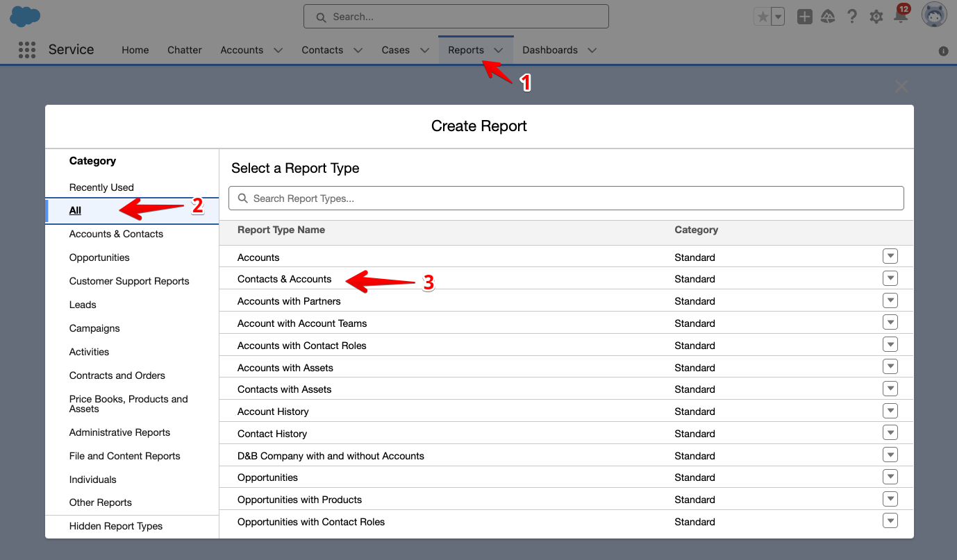Choose the Accounts with Partners report type
Image resolution: width=957 pixels, height=560 pixels.
289,300
